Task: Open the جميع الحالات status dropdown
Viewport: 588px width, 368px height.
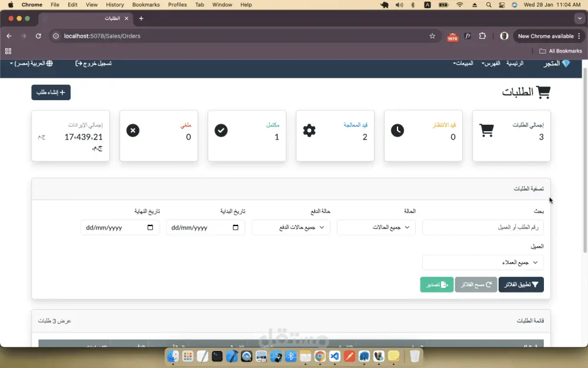Action: tap(376, 227)
